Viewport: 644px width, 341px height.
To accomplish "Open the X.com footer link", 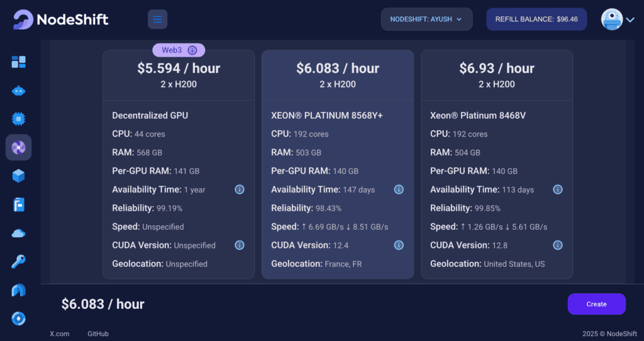I will tap(60, 333).
